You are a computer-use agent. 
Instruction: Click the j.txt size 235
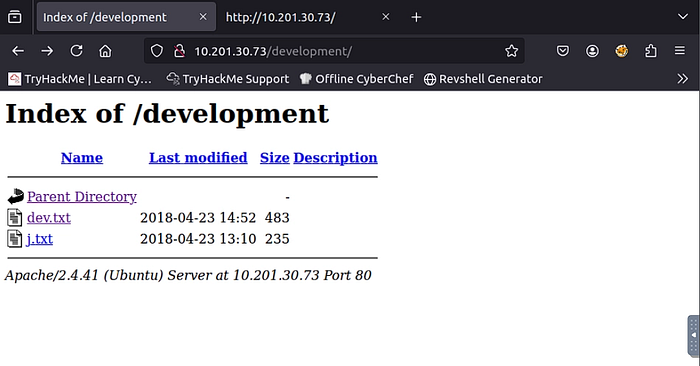[277, 239]
